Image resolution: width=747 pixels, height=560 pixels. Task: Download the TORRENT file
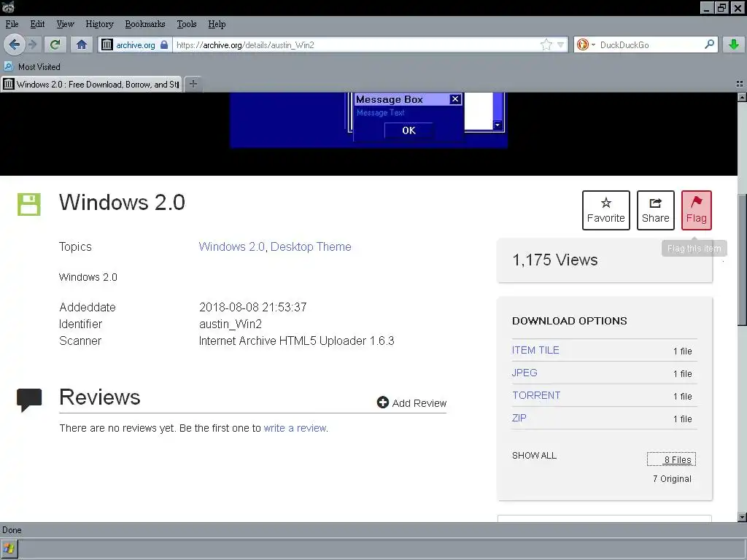pyautogui.click(x=536, y=395)
